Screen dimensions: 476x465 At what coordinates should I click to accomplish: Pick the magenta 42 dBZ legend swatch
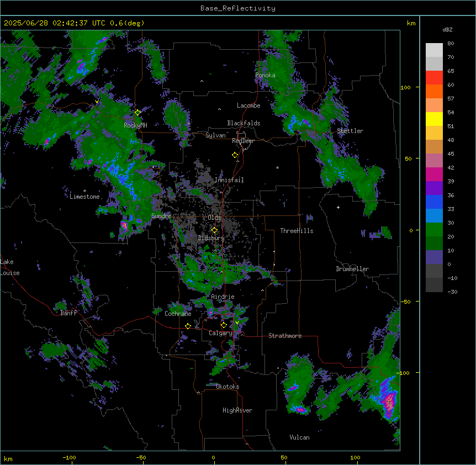pyautogui.click(x=434, y=174)
